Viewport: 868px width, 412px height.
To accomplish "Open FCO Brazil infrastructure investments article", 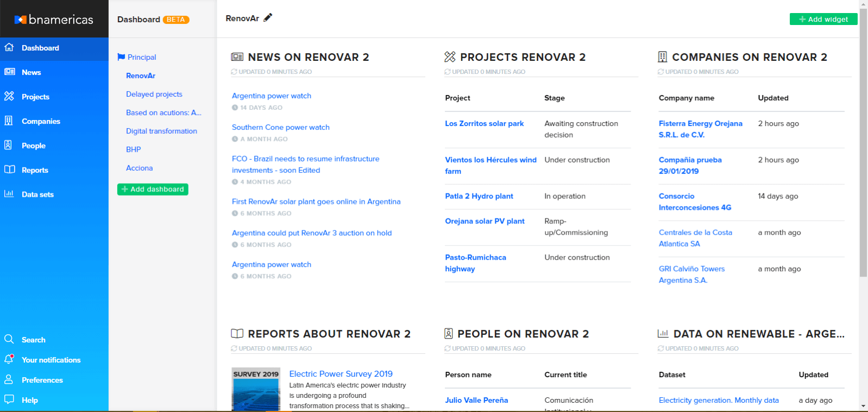I will coord(305,164).
